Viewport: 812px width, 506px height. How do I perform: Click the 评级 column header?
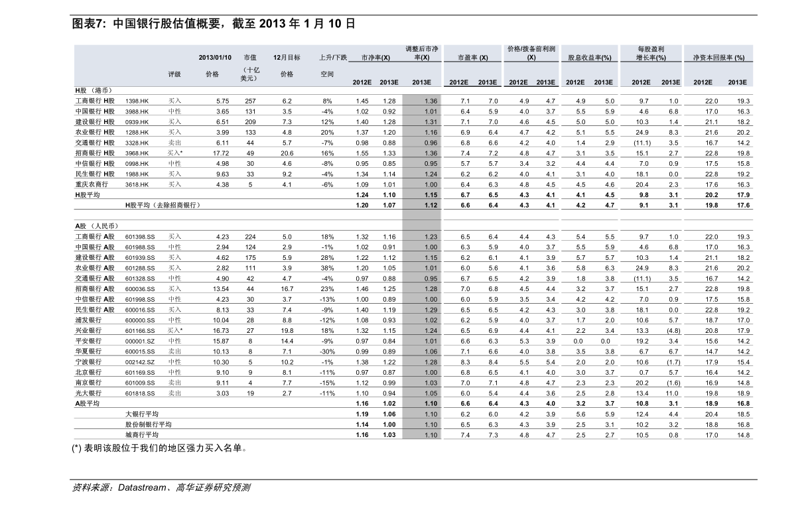tap(174, 74)
